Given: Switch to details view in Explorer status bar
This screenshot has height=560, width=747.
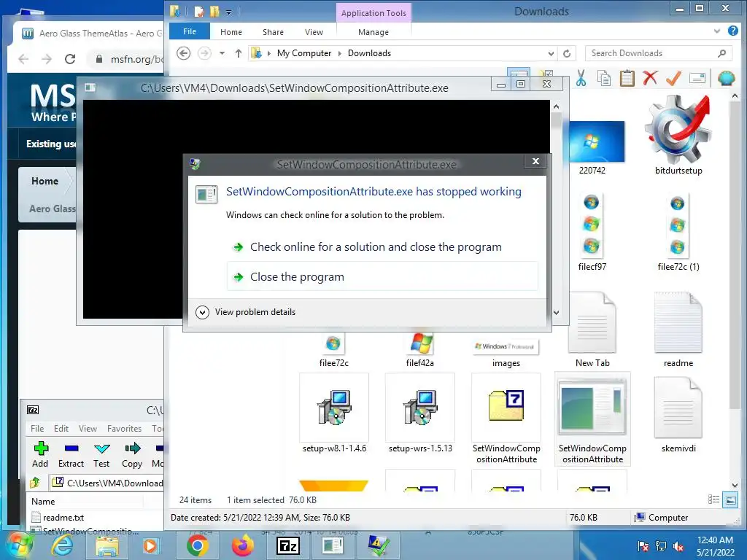Looking at the screenshot, I should pyautogui.click(x=713, y=499).
